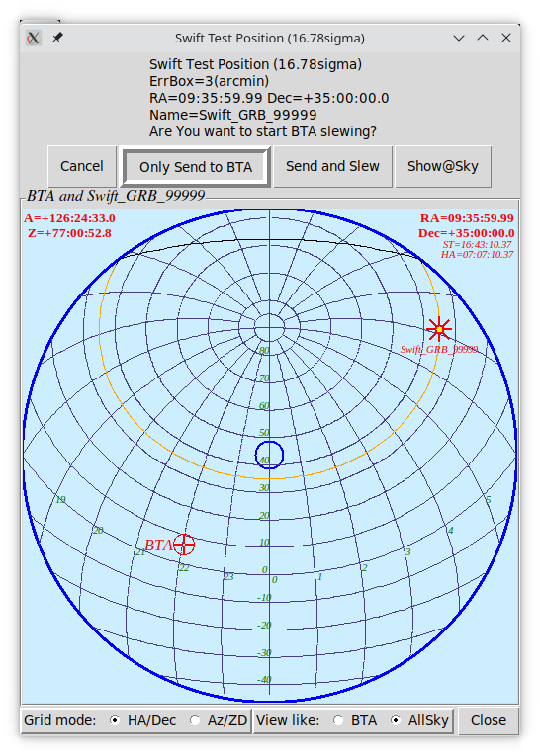The image size is (540, 756).
Task: Select HA/Dec grid mode
Action: (x=115, y=720)
